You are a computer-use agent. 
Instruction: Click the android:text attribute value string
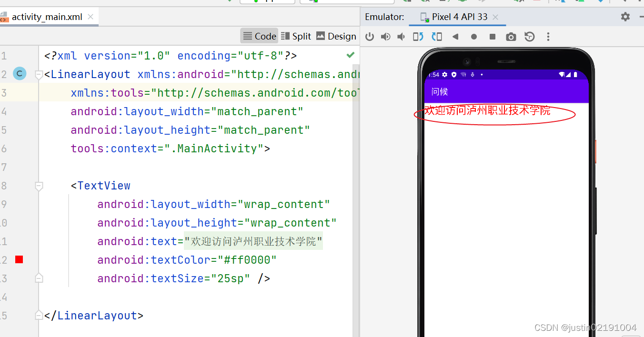[x=253, y=241]
